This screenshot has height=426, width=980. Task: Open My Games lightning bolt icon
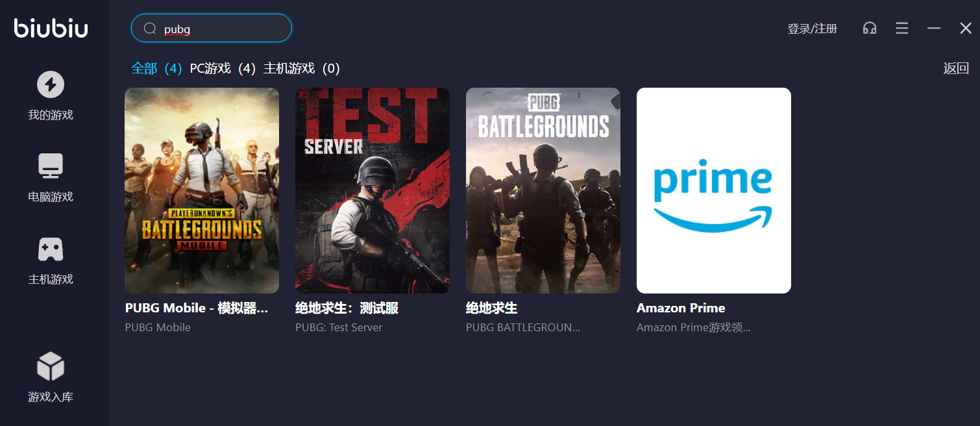[x=51, y=84]
